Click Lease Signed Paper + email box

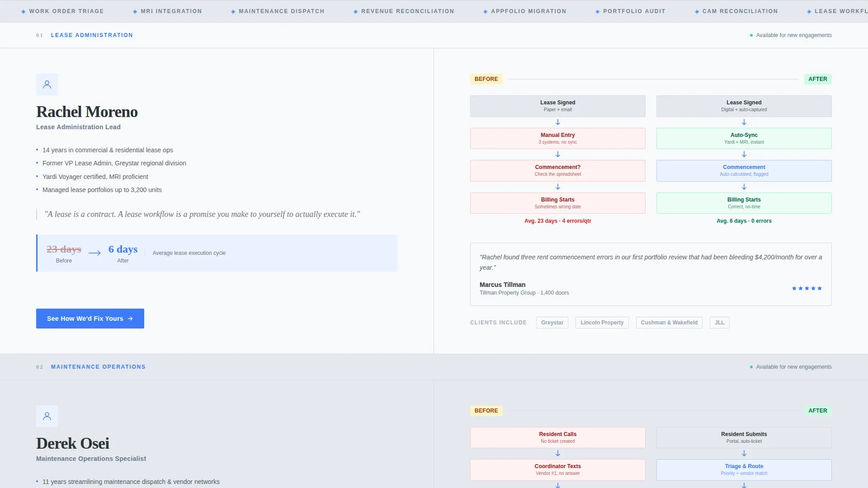(558, 106)
